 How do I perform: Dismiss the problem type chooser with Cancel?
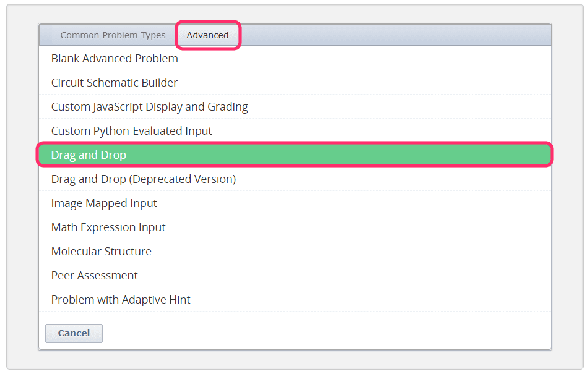(74, 333)
